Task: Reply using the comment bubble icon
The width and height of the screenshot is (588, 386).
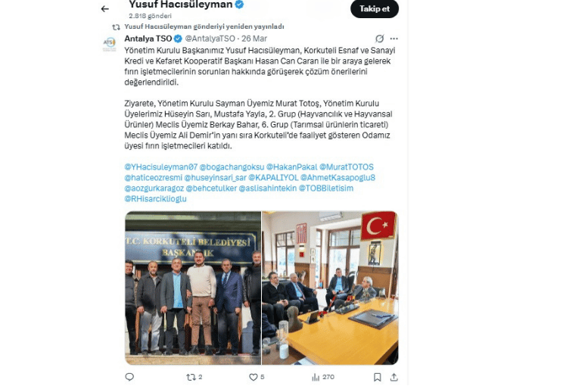Action: pos(129,377)
